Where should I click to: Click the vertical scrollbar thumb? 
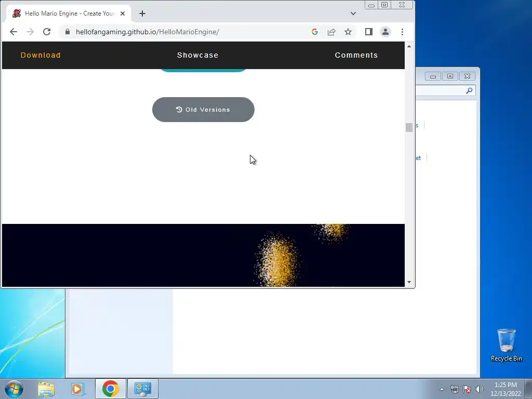click(409, 127)
